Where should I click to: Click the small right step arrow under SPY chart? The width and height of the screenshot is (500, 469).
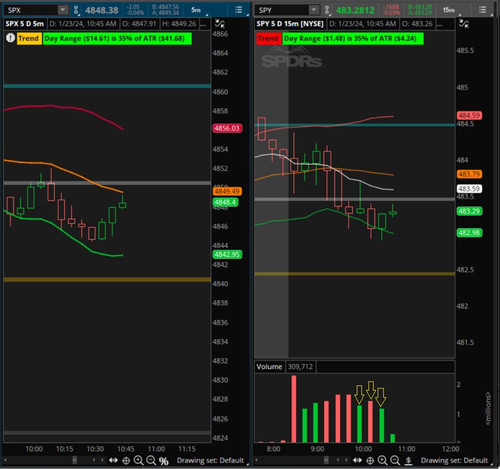click(x=346, y=460)
